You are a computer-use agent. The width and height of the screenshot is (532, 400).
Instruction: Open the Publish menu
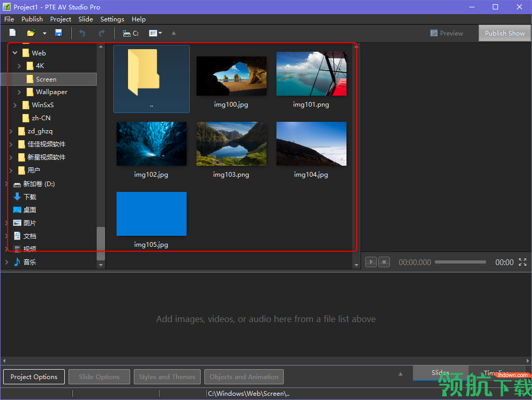tap(32, 19)
